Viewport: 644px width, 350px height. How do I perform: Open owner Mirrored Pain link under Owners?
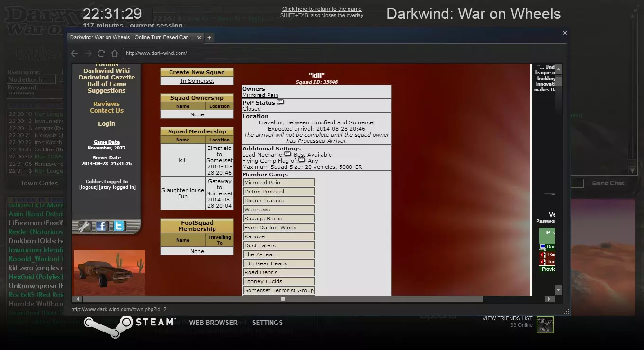260,95
